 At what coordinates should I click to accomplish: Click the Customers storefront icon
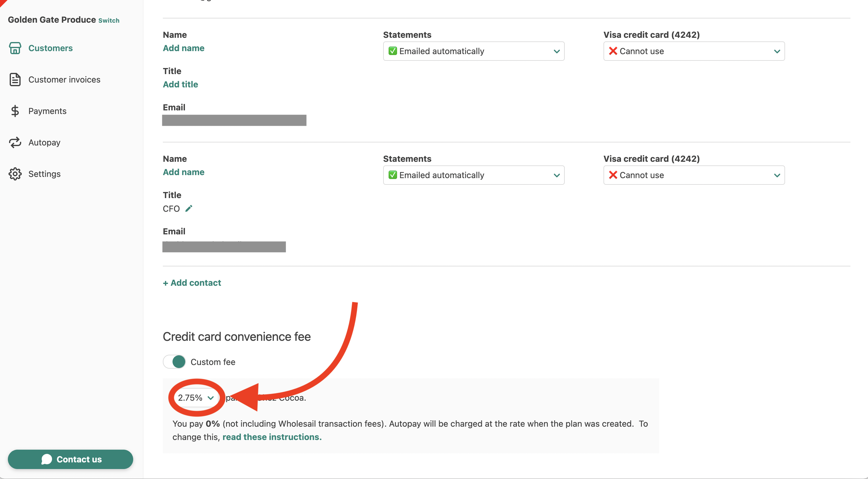[x=15, y=48]
